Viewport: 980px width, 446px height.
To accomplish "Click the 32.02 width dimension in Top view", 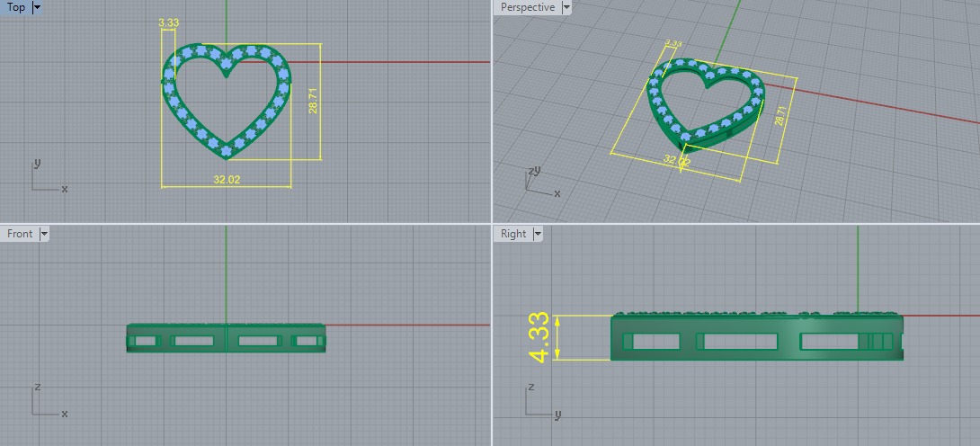I will pyautogui.click(x=227, y=180).
